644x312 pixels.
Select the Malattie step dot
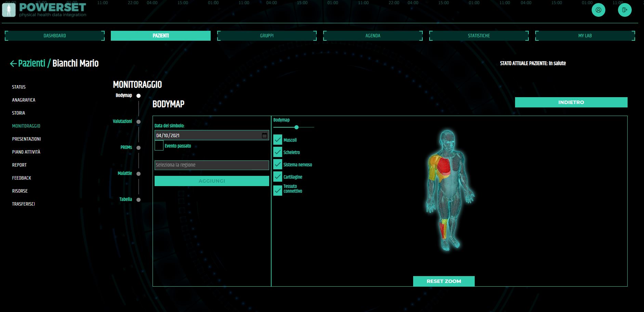pyautogui.click(x=139, y=173)
